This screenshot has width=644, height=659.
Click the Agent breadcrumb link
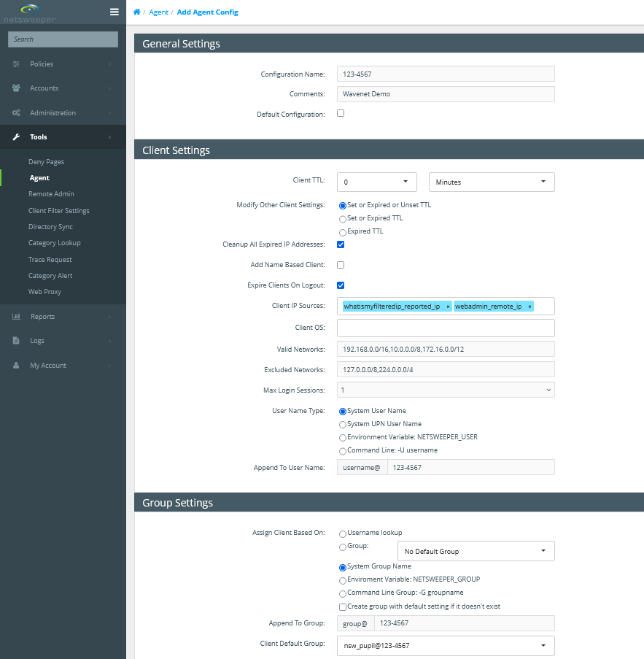coord(158,12)
